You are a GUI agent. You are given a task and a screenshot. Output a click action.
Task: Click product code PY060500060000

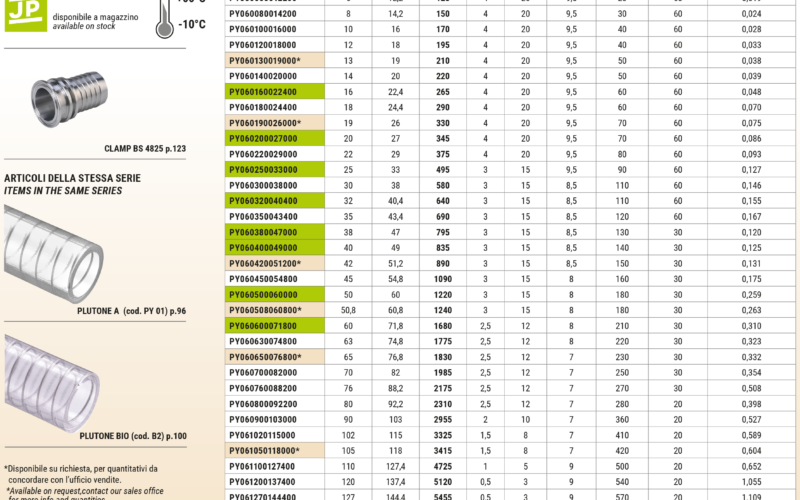point(264,295)
